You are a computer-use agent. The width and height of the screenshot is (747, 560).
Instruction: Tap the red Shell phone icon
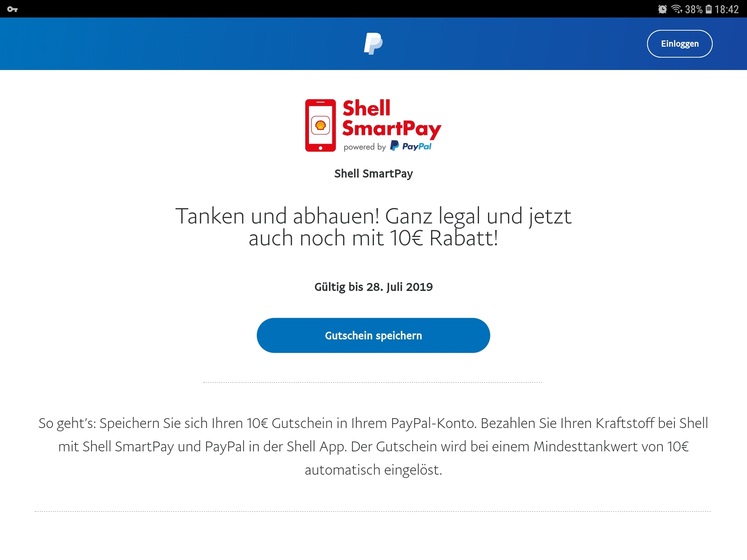click(320, 125)
